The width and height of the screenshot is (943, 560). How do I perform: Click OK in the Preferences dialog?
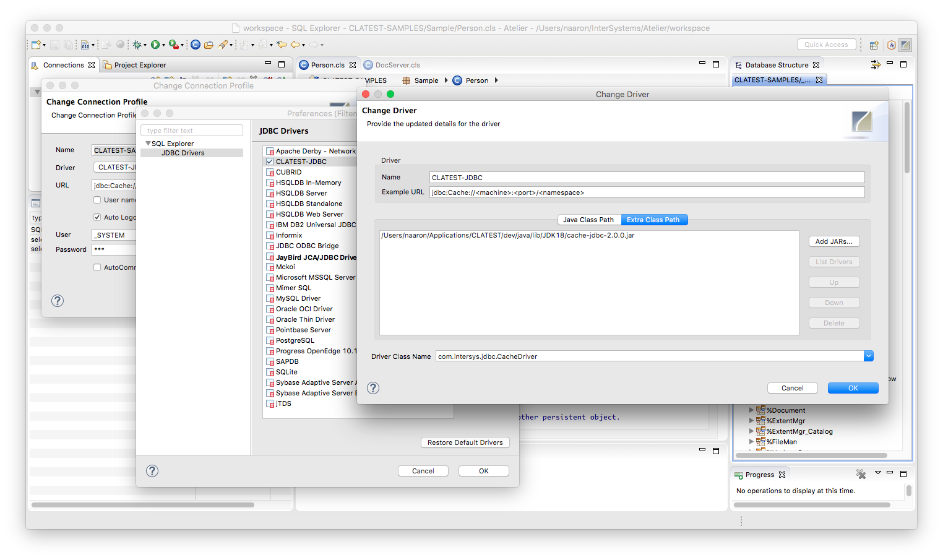(484, 471)
